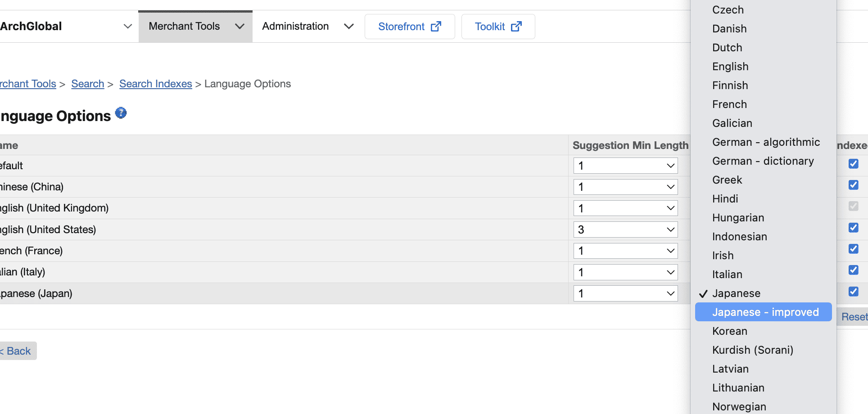868x414 pixels.
Task: Expand the Administration menu
Action: (x=307, y=27)
